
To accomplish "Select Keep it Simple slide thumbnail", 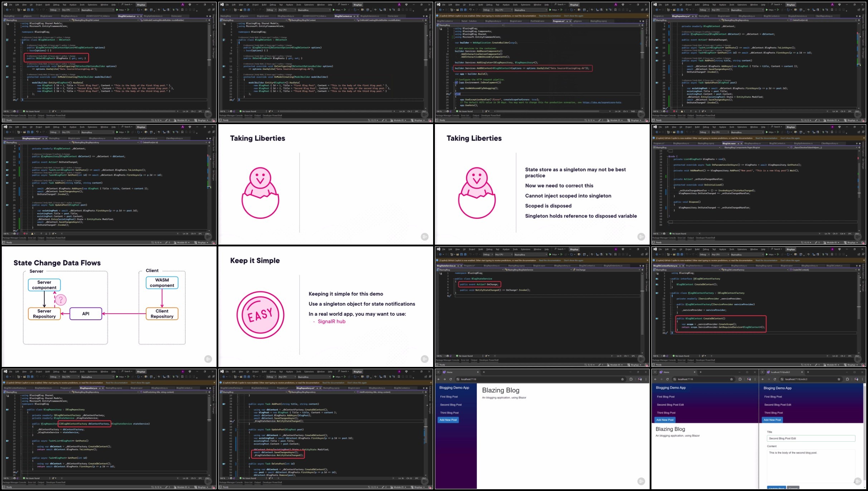I will tap(326, 306).
